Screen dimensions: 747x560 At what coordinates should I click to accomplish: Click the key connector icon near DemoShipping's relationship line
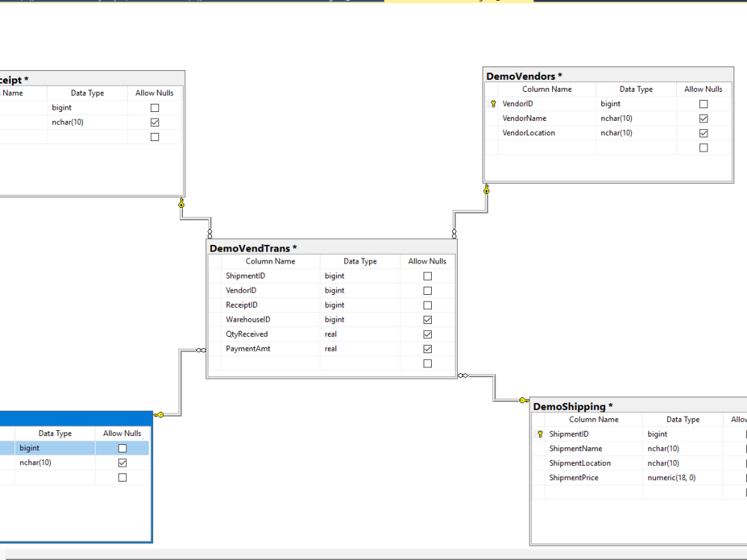(524, 400)
